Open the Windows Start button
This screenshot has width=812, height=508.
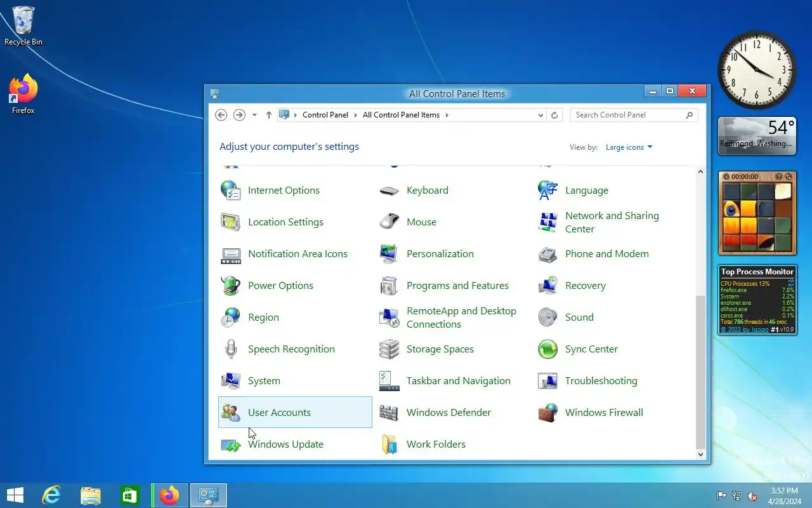pyautogui.click(x=15, y=495)
